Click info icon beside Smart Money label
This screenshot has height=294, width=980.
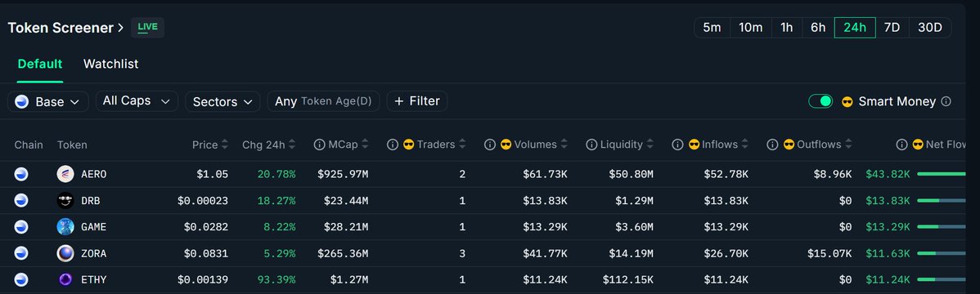click(946, 101)
